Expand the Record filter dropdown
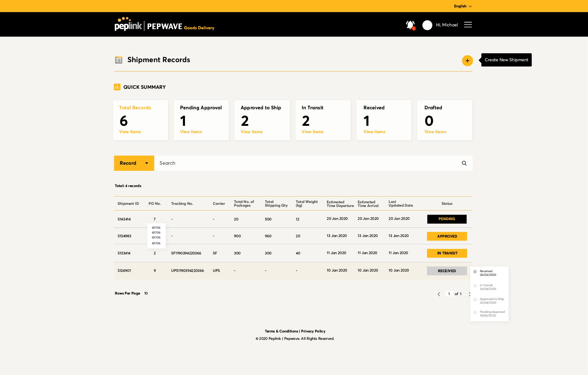This screenshot has width=588, height=375. click(134, 163)
